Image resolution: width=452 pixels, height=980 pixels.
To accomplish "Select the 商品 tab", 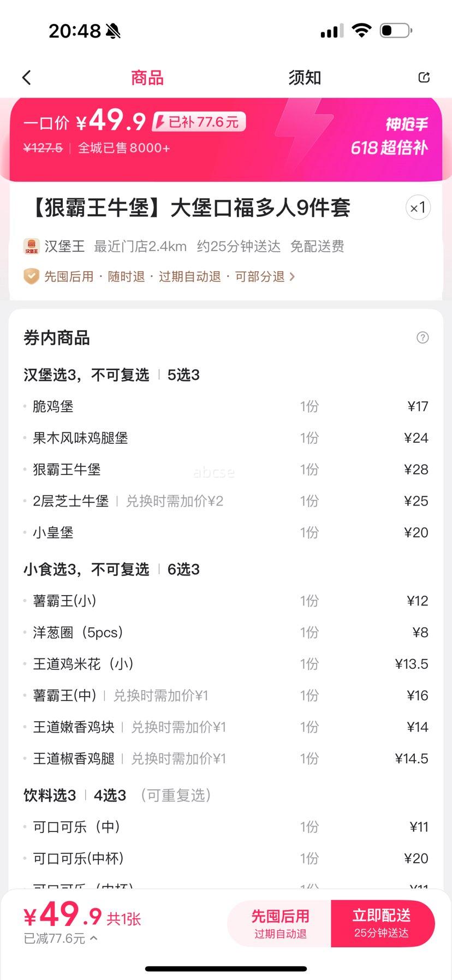I will (x=147, y=78).
